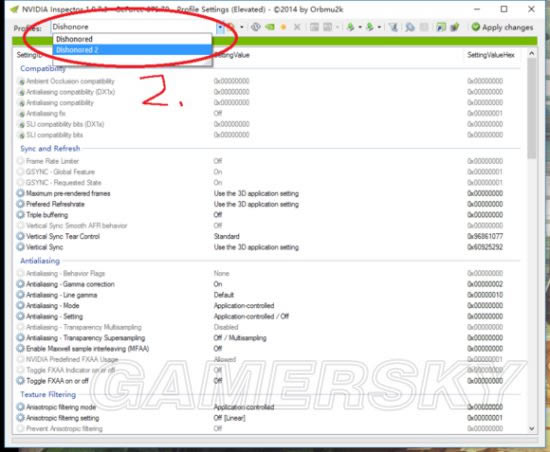Select the Maximum pre-rendered frames value cell
Image resolution: width=550 pixels, height=452 pixels.
coord(256,193)
